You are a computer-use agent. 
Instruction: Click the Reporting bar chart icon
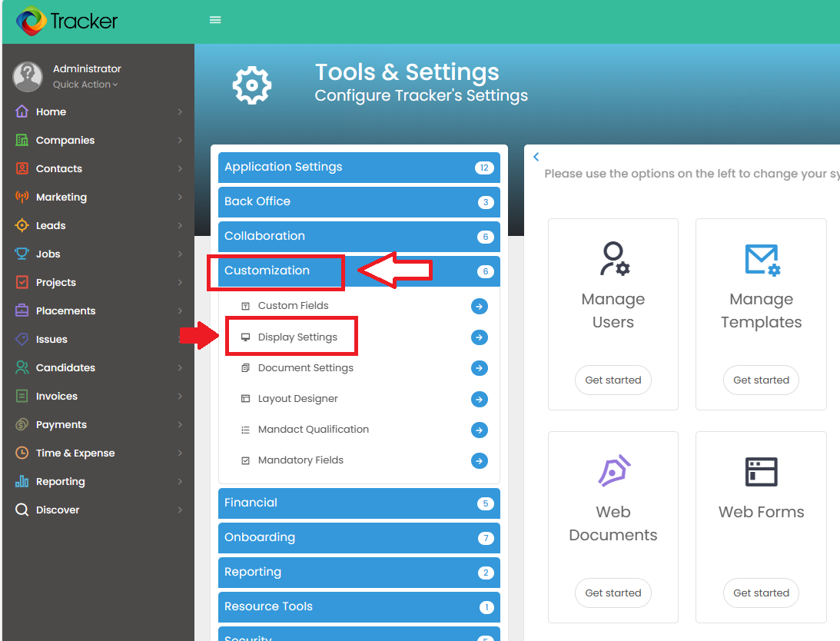[22, 481]
